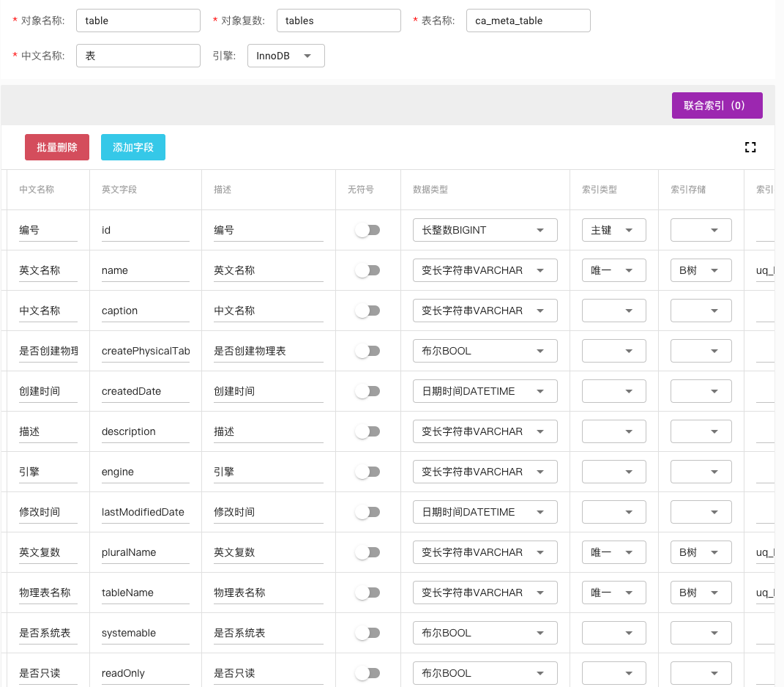784x687 pixels.
Task: Click the description input 是否创建物理表
Action: tap(269, 351)
